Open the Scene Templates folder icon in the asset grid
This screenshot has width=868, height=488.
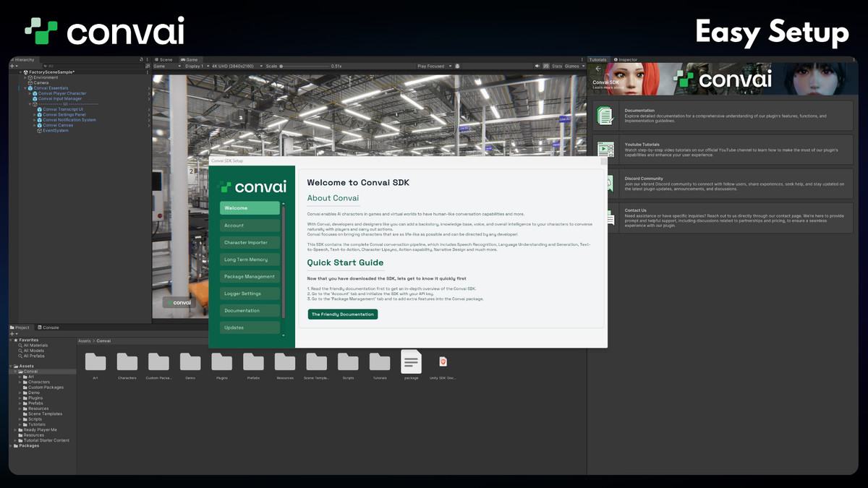[316, 361]
